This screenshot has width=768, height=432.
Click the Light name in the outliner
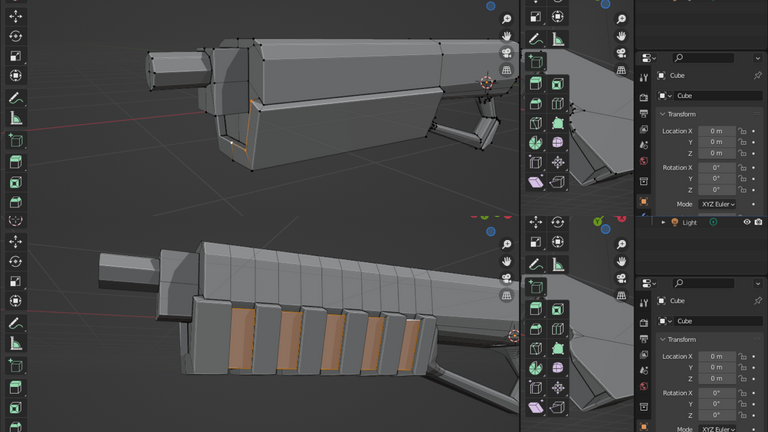point(689,222)
